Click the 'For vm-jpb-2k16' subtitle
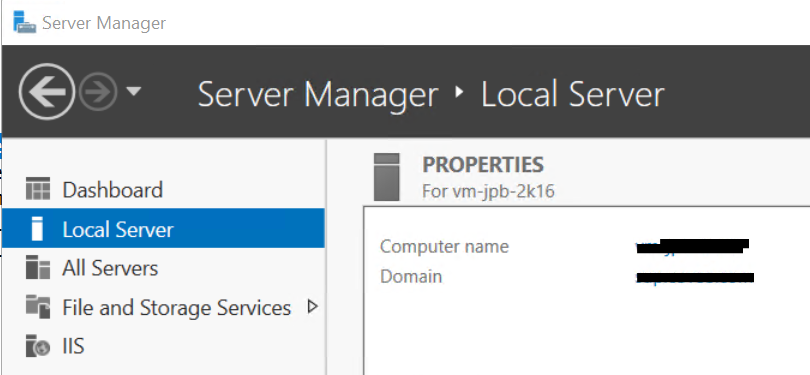 (x=488, y=192)
